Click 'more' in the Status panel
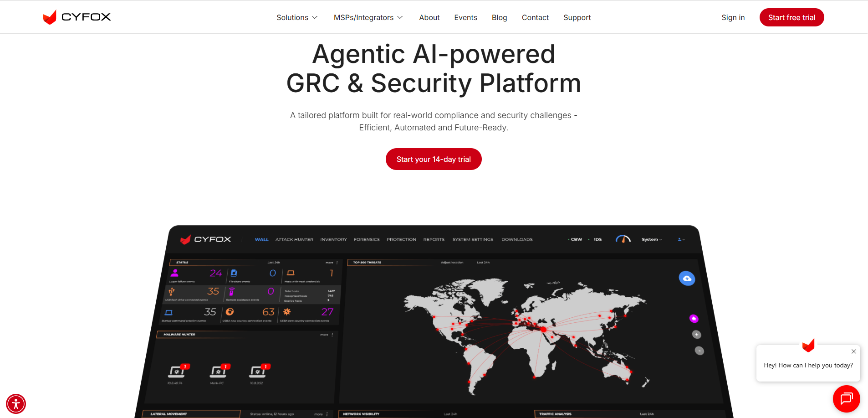868x418 pixels. pyautogui.click(x=329, y=263)
